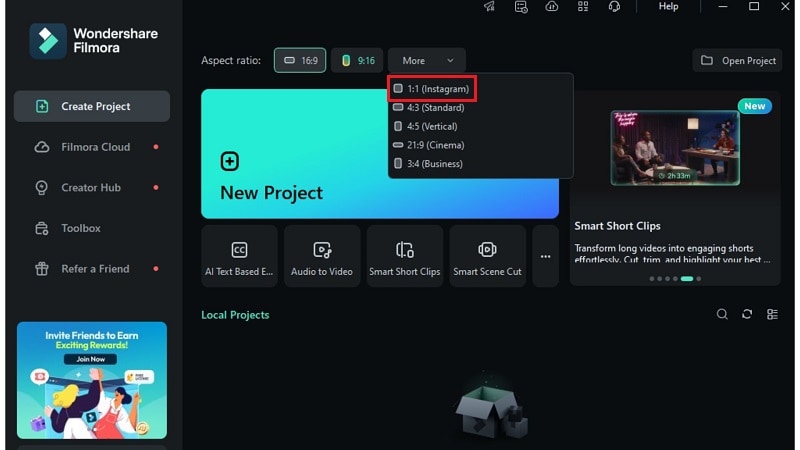The height and width of the screenshot is (450, 800).
Task: Open an existing project with Open Project
Action: pos(737,60)
